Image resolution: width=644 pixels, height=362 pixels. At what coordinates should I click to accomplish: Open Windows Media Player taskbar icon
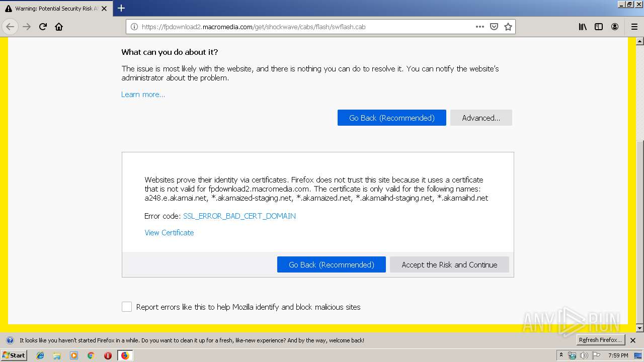pos(74,355)
